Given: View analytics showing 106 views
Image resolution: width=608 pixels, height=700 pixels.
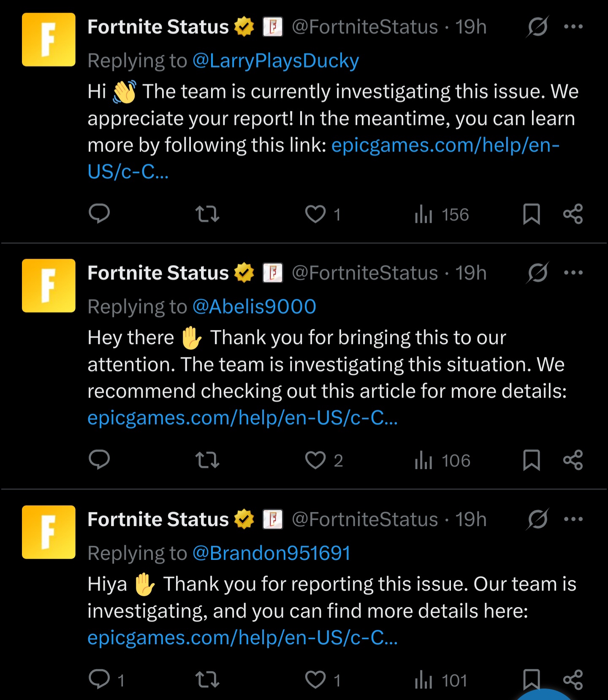Looking at the screenshot, I should coord(442,460).
